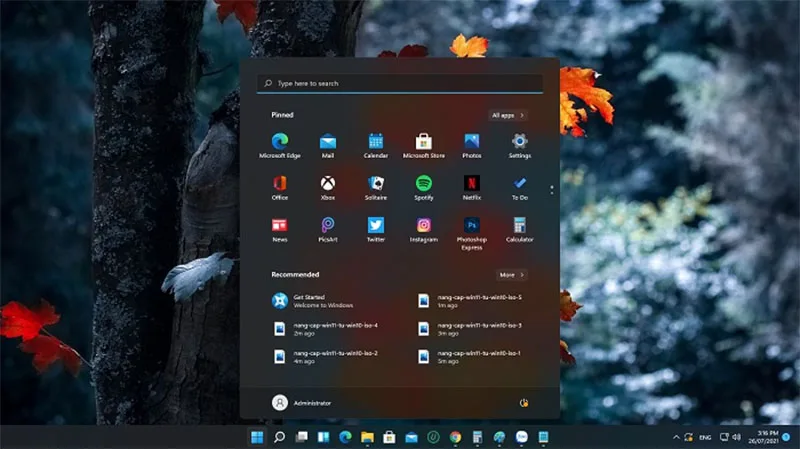
Task: Launch the Office app
Action: point(280,188)
